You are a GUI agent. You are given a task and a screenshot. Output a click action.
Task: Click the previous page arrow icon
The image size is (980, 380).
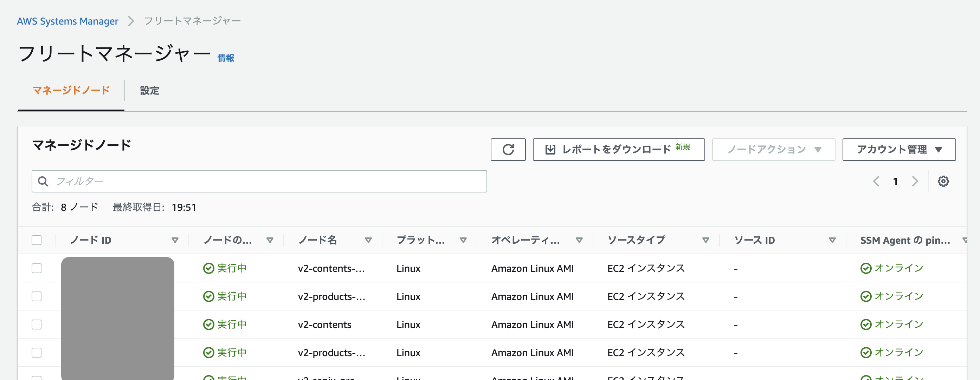click(876, 181)
